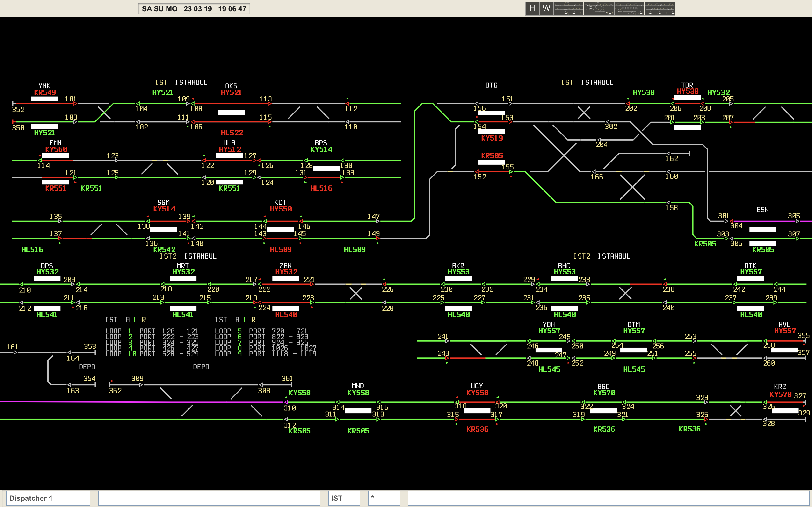Open the second track overview thumbnail
The width and height of the screenshot is (812, 507).
[x=599, y=8]
